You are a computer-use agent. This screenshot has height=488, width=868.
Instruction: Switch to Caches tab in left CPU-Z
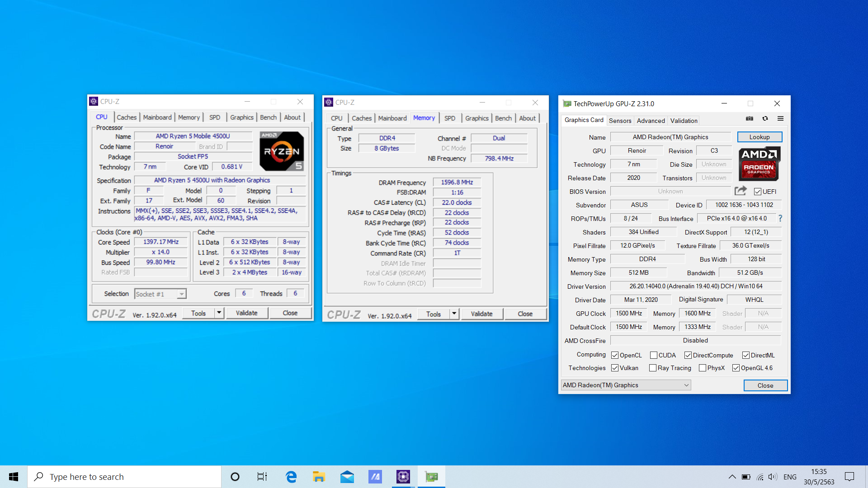click(127, 117)
